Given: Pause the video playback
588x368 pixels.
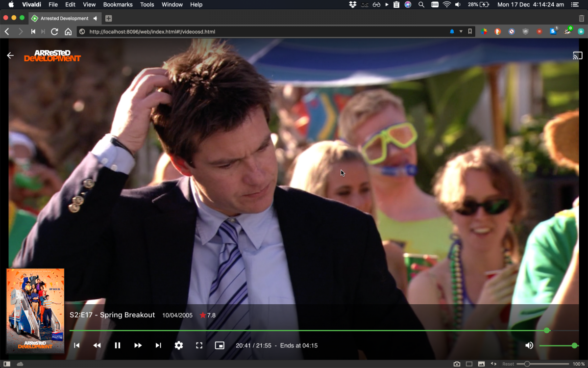Looking at the screenshot, I should click(x=118, y=345).
